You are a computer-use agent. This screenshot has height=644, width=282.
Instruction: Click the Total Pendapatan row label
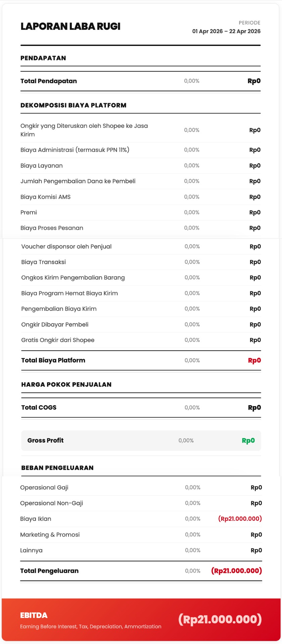point(49,81)
